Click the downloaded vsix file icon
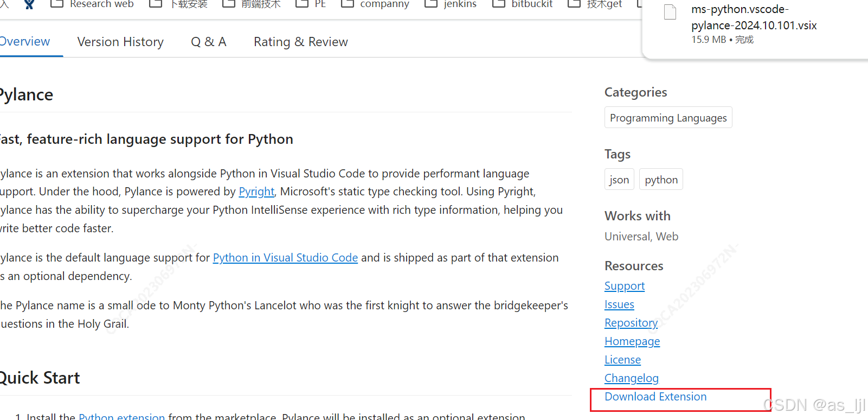This screenshot has width=868, height=420. point(670,12)
